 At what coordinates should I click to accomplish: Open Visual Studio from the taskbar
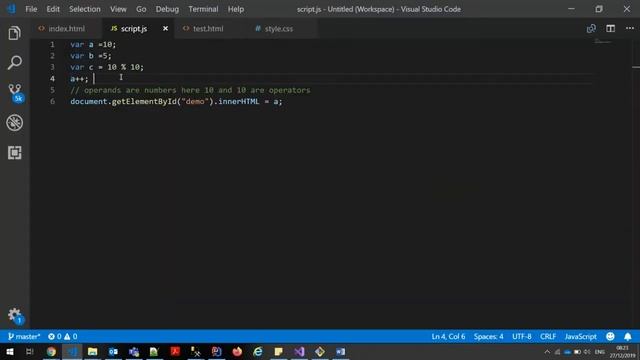(299, 351)
